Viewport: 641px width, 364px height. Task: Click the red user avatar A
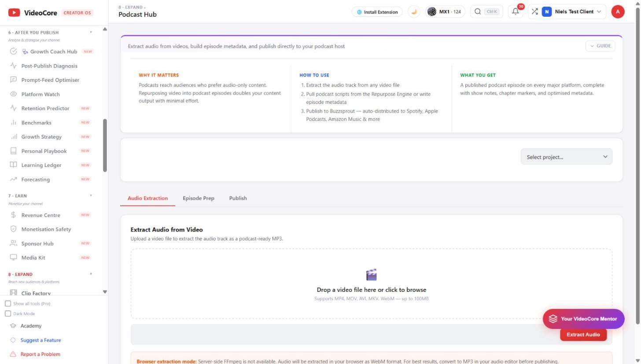[618, 12]
